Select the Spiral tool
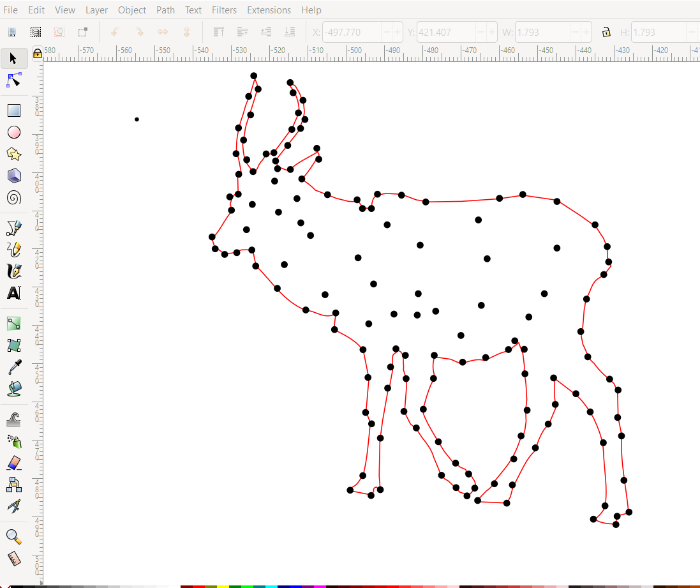700x588 pixels. (x=13, y=197)
